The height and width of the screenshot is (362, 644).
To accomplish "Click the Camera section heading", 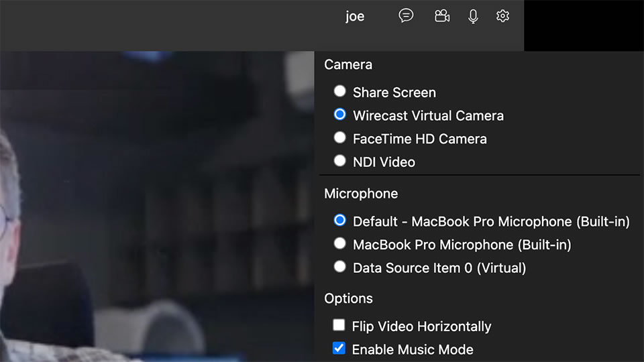I will pyautogui.click(x=348, y=65).
